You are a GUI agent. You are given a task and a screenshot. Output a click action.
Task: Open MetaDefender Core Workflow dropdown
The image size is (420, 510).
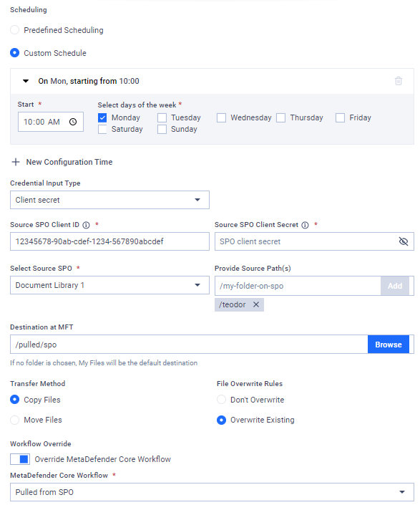click(x=212, y=492)
